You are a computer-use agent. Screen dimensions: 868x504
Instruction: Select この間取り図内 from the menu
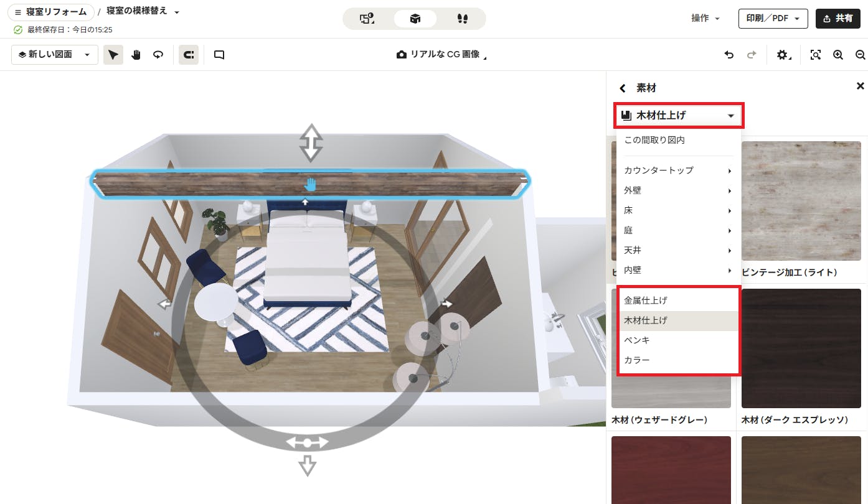[678, 141]
